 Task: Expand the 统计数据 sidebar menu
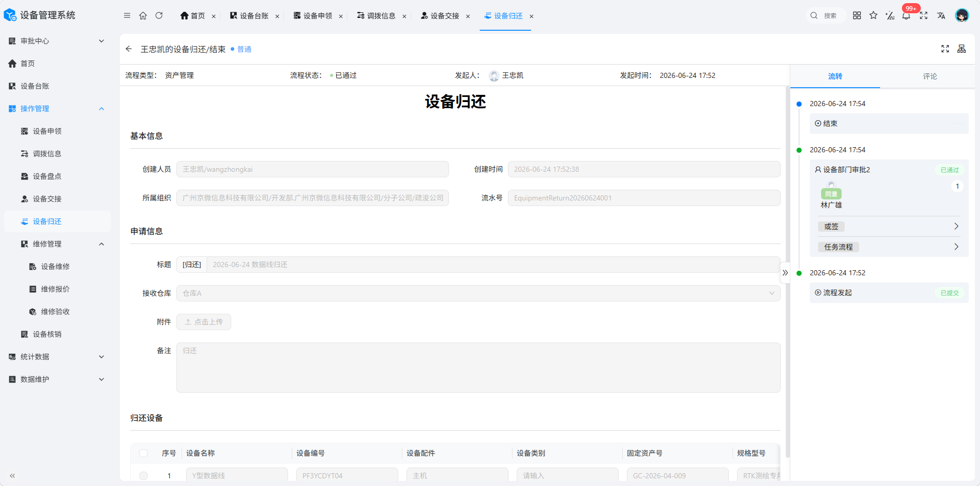tap(56, 357)
